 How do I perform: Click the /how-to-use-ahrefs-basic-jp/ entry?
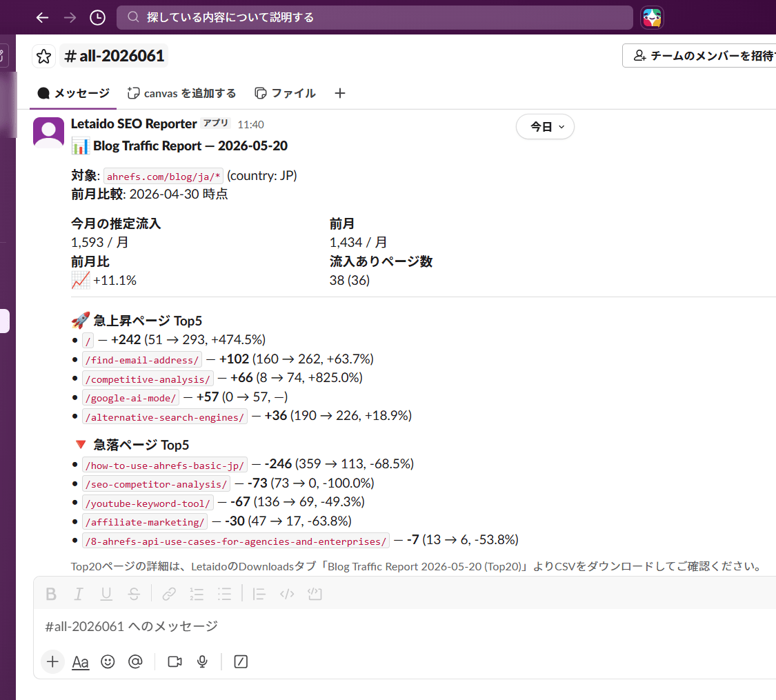click(x=165, y=466)
